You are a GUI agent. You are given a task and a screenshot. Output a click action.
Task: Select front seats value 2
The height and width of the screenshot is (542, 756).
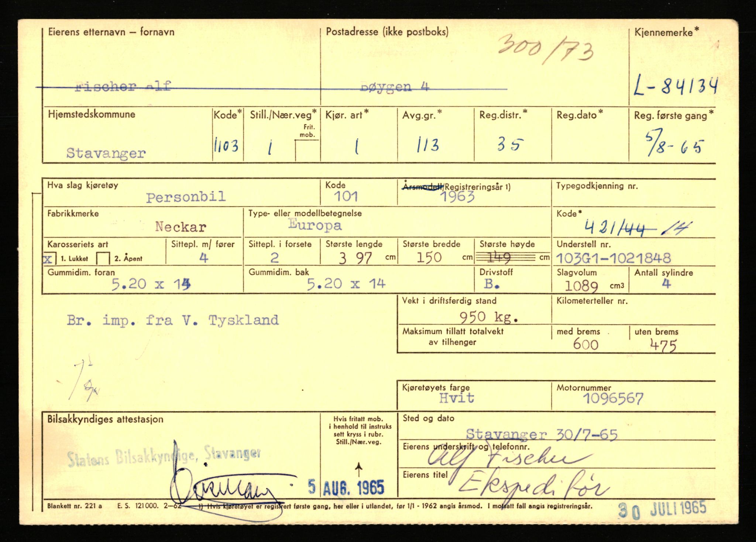[x=274, y=258]
